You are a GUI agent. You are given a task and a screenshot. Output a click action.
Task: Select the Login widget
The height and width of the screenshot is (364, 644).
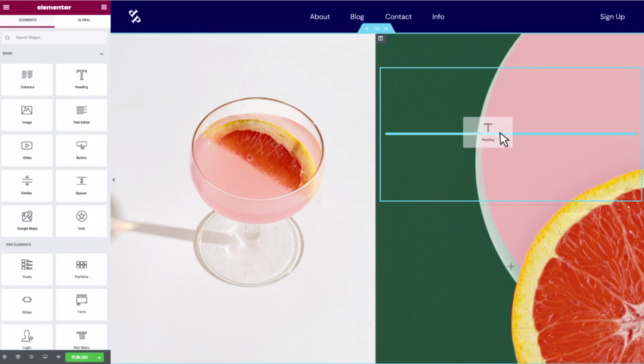[x=27, y=337]
